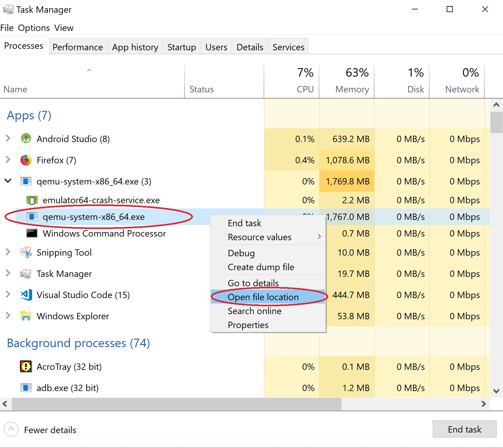Viewport: 503px width, 448px height.
Task: Click the horizontal scrollbar right arrow
Action: click(x=484, y=404)
